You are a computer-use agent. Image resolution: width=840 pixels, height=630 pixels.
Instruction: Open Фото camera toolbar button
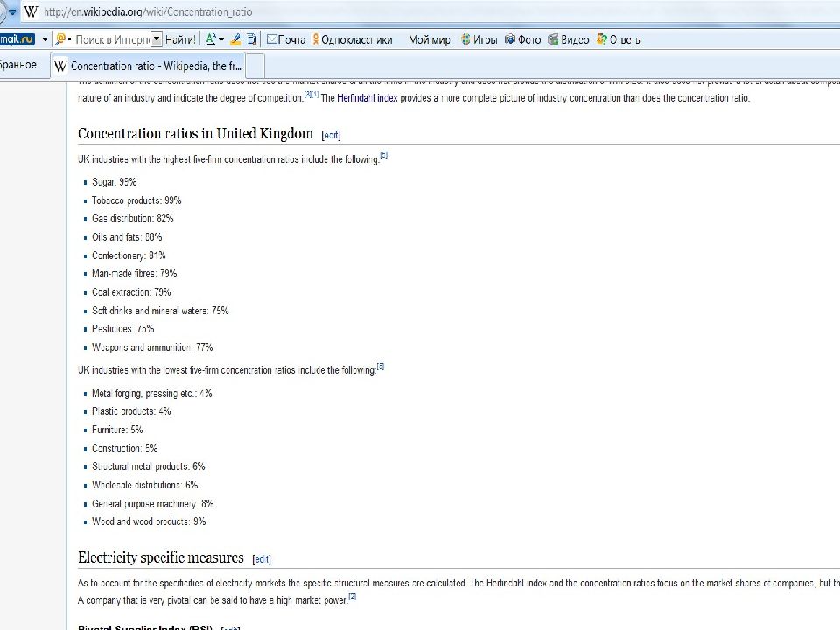point(523,39)
